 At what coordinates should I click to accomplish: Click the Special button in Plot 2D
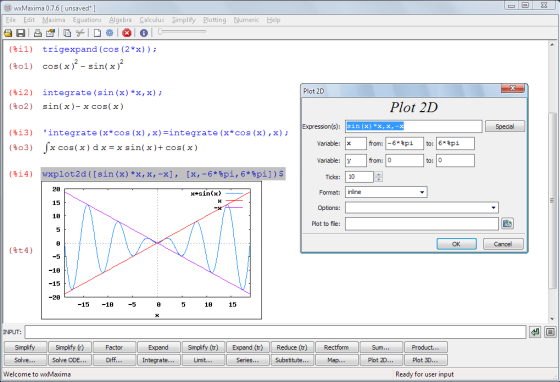coord(505,126)
